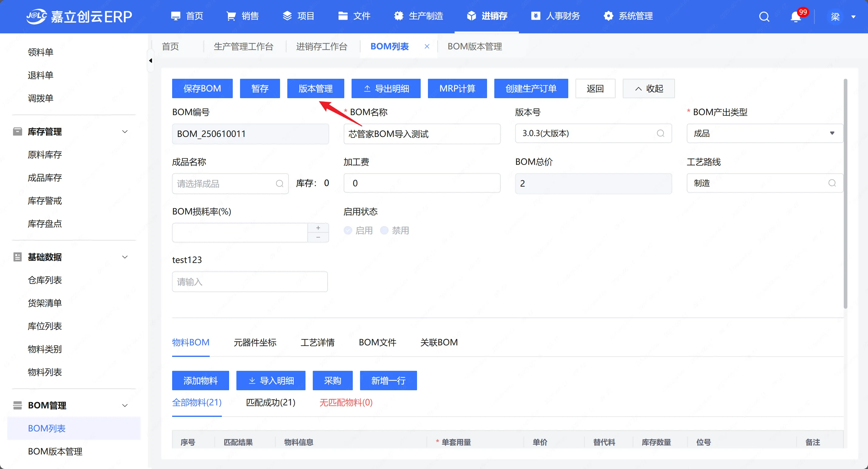The width and height of the screenshot is (868, 469).
Task: Click the search magnifier in top bar
Action: (764, 16)
